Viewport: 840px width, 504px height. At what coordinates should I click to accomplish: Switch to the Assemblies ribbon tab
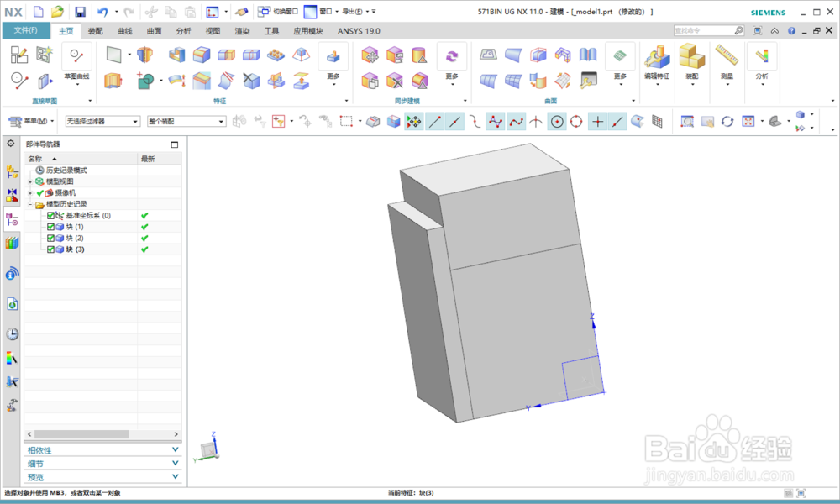point(96,31)
